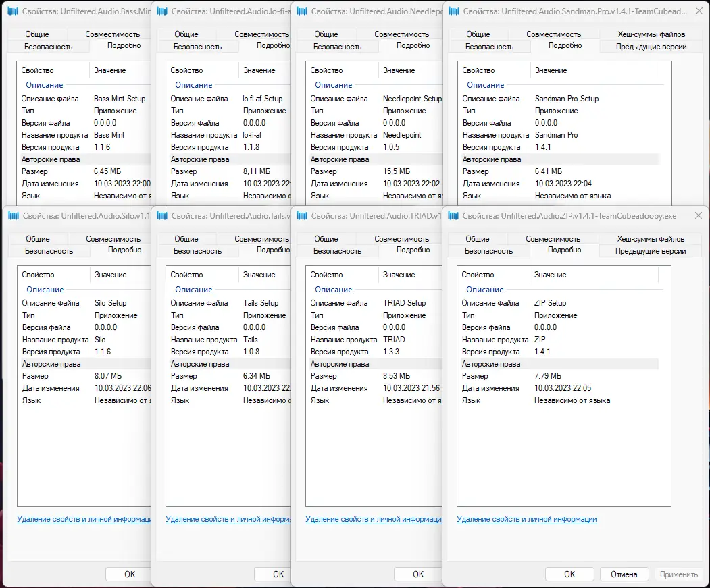710x588 pixels.
Task: Click OK in the Silo properties window
Action: click(x=130, y=574)
